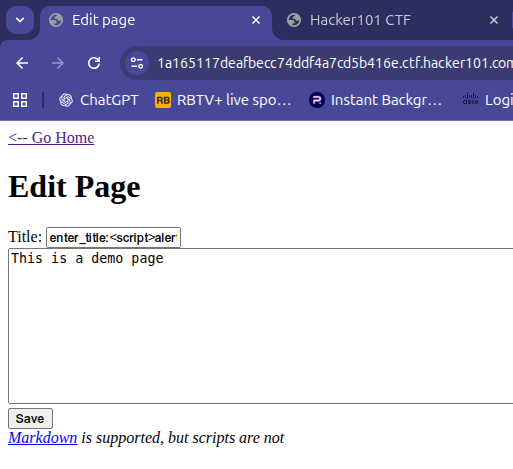Open the Markdown link

[x=43, y=438]
